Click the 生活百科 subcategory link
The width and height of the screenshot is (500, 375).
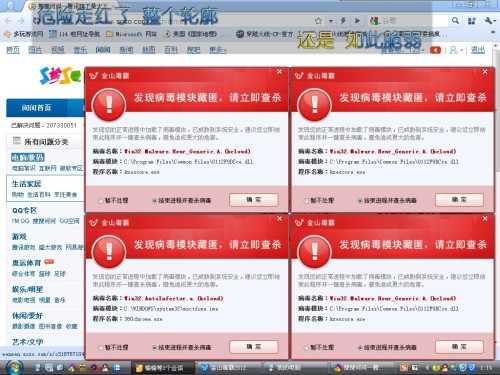(x=39, y=194)
